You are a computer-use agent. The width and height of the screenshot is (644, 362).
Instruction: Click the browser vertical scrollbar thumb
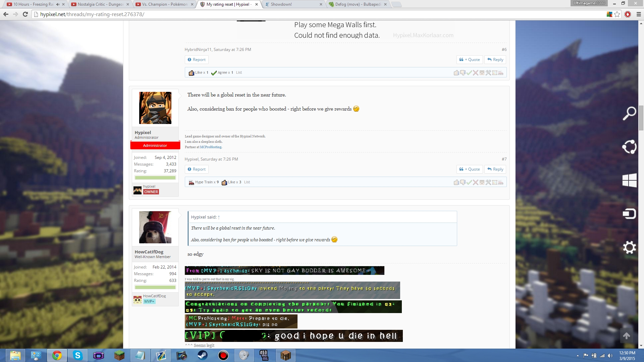pos(641,117)
